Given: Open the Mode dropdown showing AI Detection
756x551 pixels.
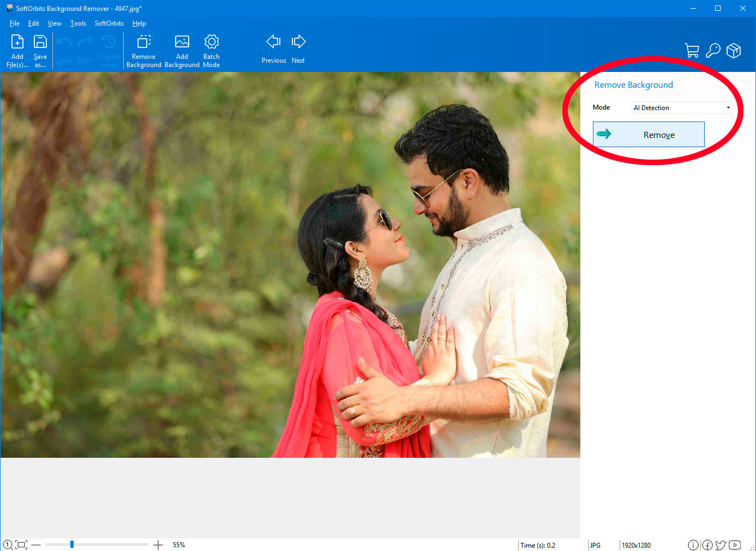Looking at the screenshot, I should point(682,107).
